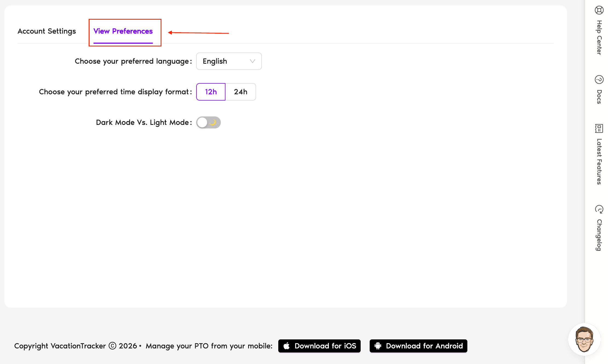Select the Latest Features ticket icon
The width and height of the screenshot is (608, 364).
(x=599, y=128)
